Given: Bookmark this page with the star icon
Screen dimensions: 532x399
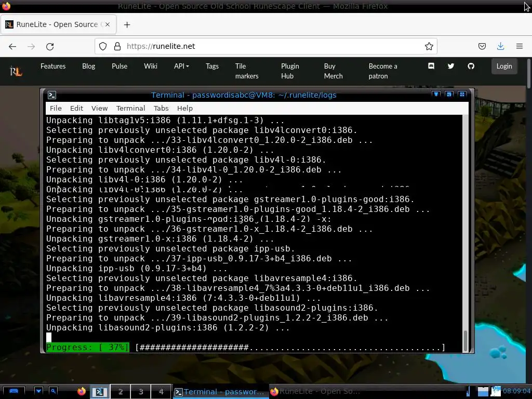Looking at the screenshot, I should pyautogui.click(x=429, y=46).
